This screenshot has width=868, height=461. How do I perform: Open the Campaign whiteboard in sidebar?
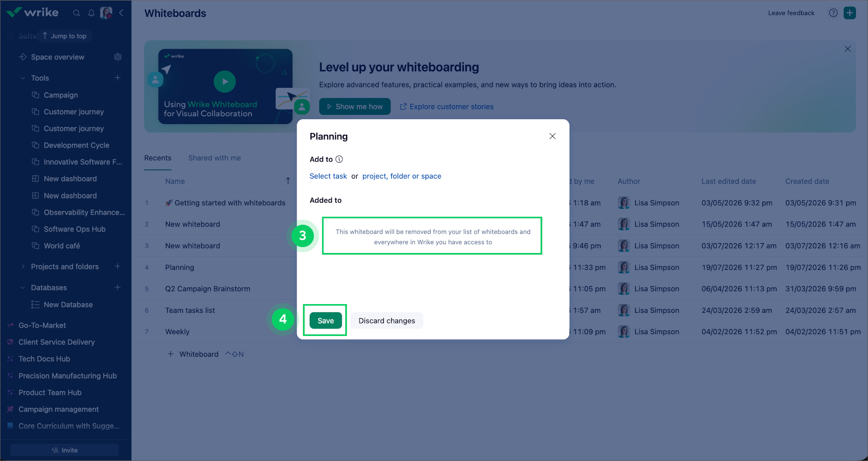click(61, 95)
